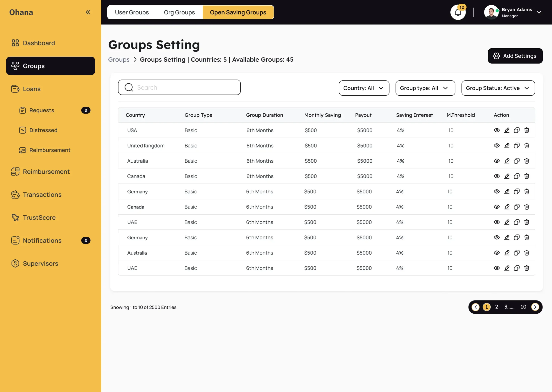Delete the first Canada group row
This screenshot has height=392, width=552.
[x=527, y=176]
